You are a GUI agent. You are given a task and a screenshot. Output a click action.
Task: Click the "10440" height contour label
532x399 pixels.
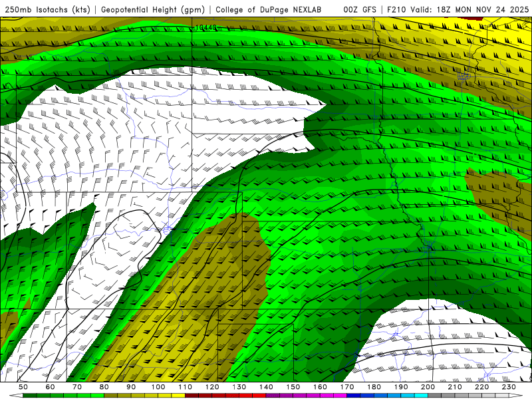206,27
